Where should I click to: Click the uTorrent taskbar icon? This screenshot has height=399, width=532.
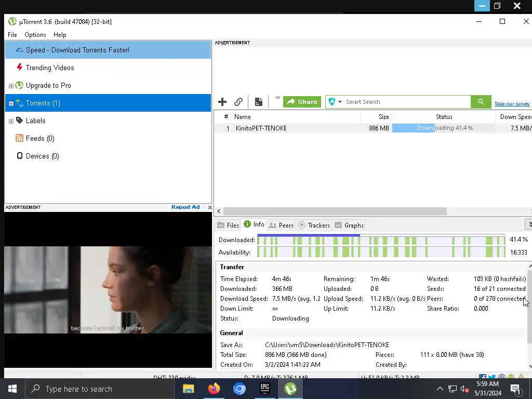pos(290,389)
